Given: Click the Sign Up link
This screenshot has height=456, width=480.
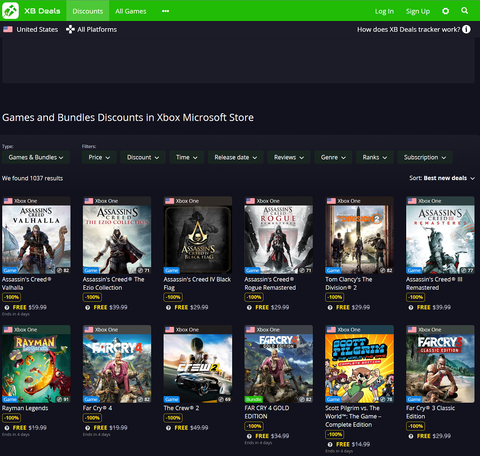Looking at the screenshot, I should [418, 11].
